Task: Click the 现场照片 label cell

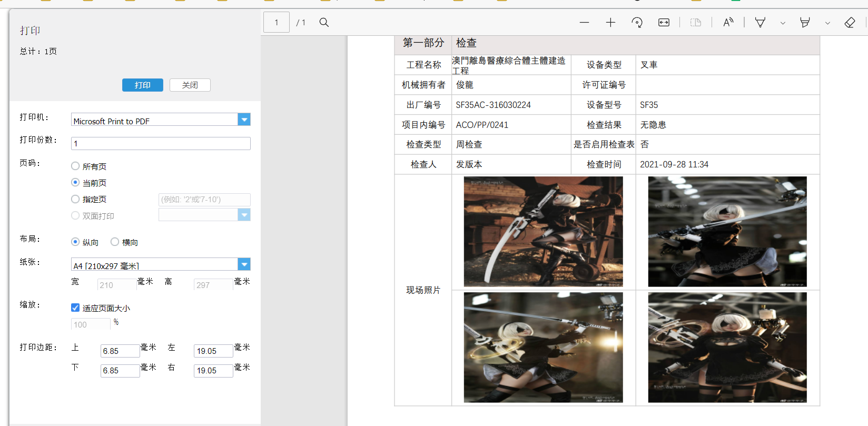Action: [x=423, y=290]
